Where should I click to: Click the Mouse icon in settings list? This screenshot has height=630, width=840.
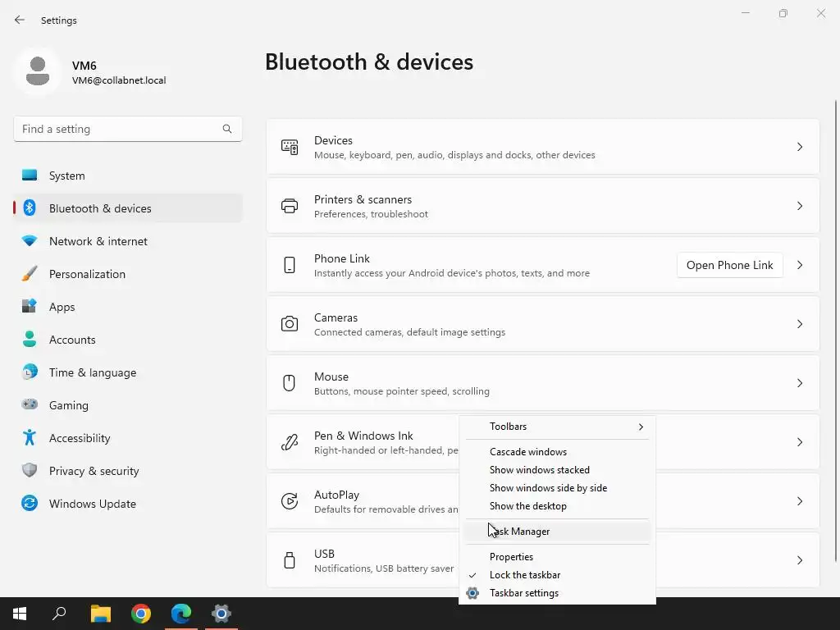click(x=290, y=383)
